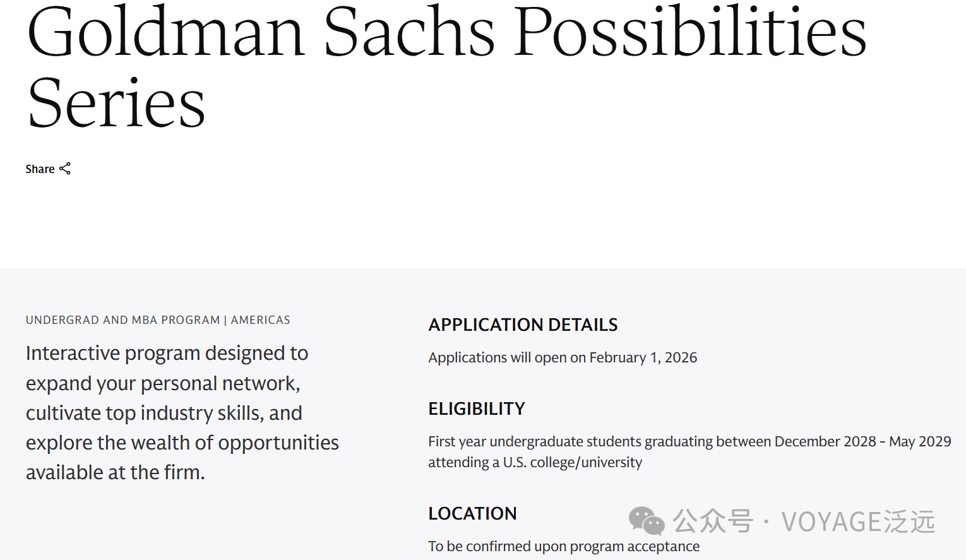Viewport: 966px width, 560px height.
Task: Click the WeChat logo in the watermark
Action: 646,521
